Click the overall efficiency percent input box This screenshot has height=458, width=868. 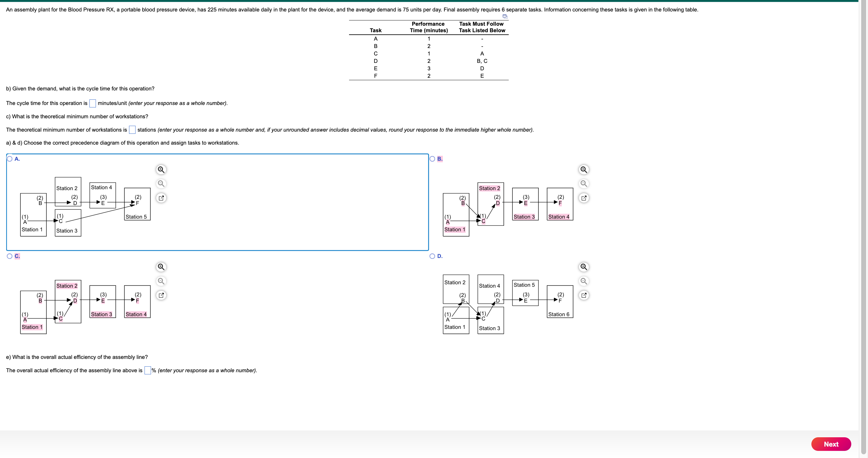pos(148,371)
